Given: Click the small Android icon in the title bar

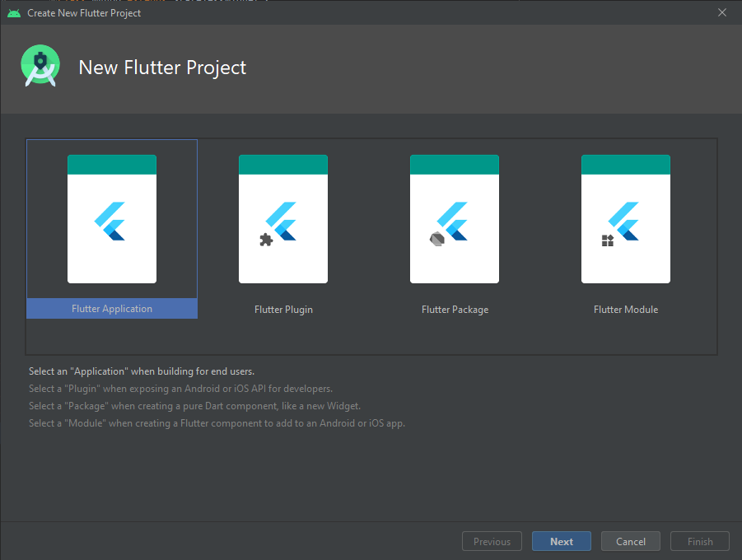Looking at the screenshot, I should pos(13,12).
